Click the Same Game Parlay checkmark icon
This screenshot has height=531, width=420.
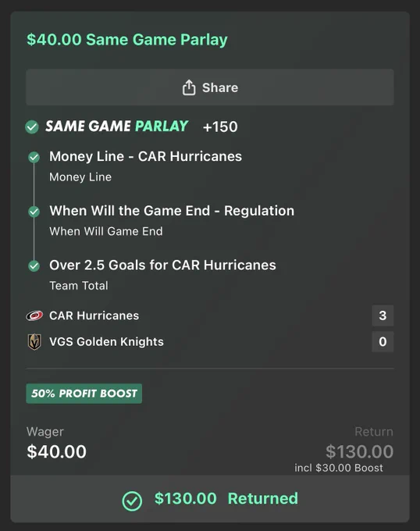[32, 127]
